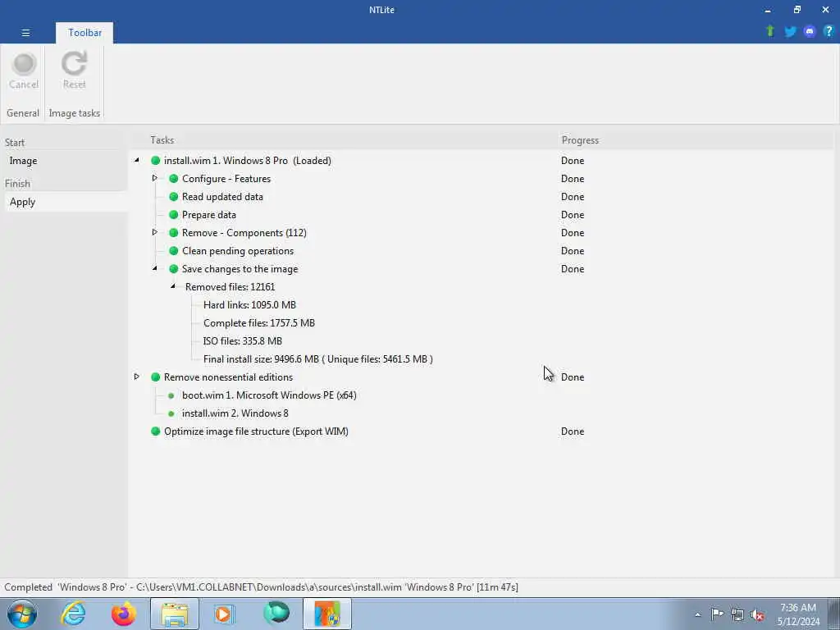Click the help question mark icon
Image resolution: width=840 pixels, height=630 pixels.
[829, 32]
